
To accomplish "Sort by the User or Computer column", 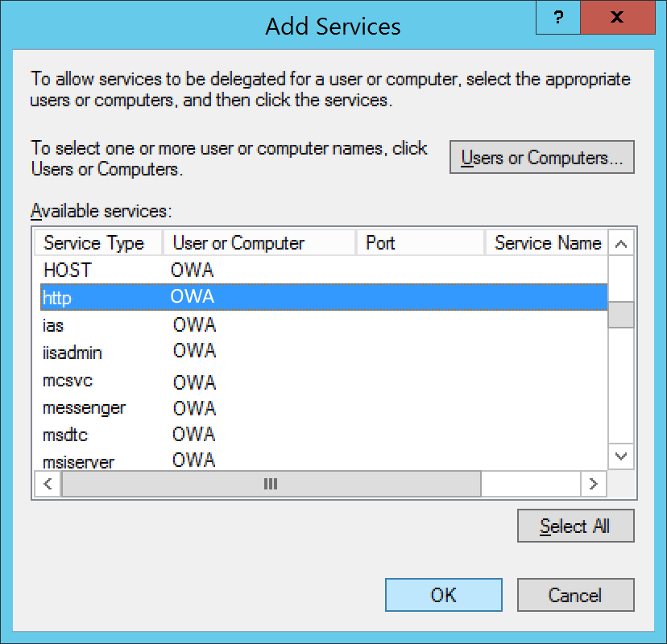I will [238, 242].
